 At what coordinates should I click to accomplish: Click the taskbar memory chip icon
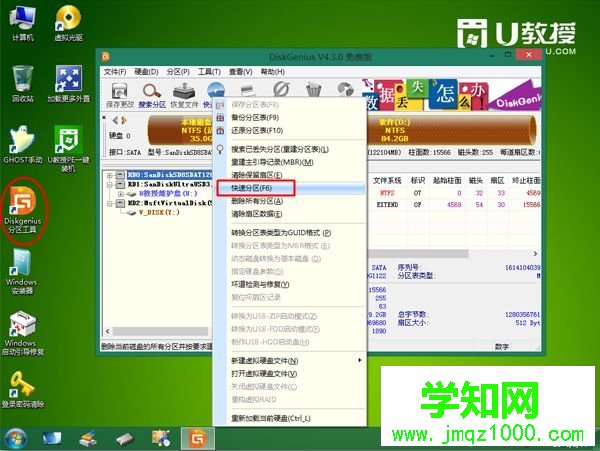point(125,439)
